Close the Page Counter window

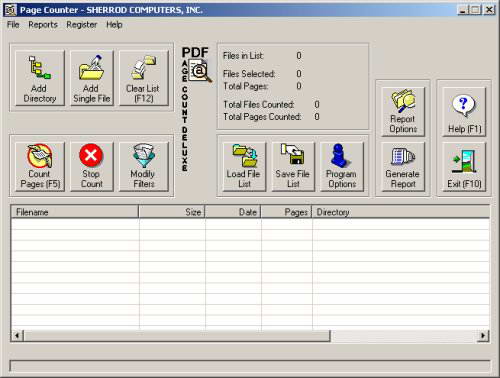tap(489, 10)
